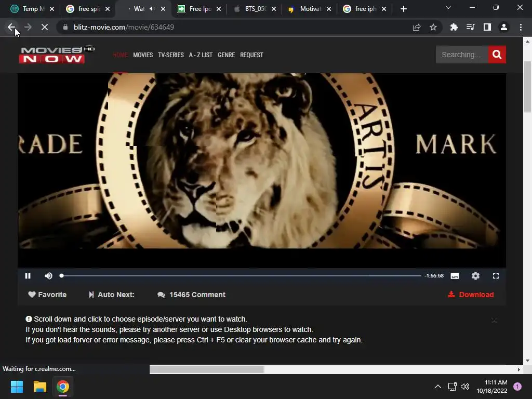Click the vertical page scrollbar thumb
Screen dimensions: 532x399
point(527,87)
